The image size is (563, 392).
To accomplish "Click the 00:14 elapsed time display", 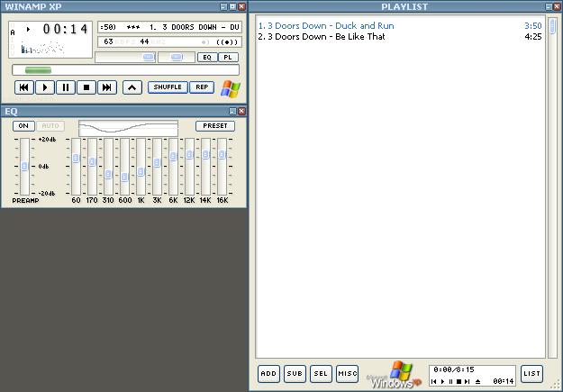I will tap(65, 29).
